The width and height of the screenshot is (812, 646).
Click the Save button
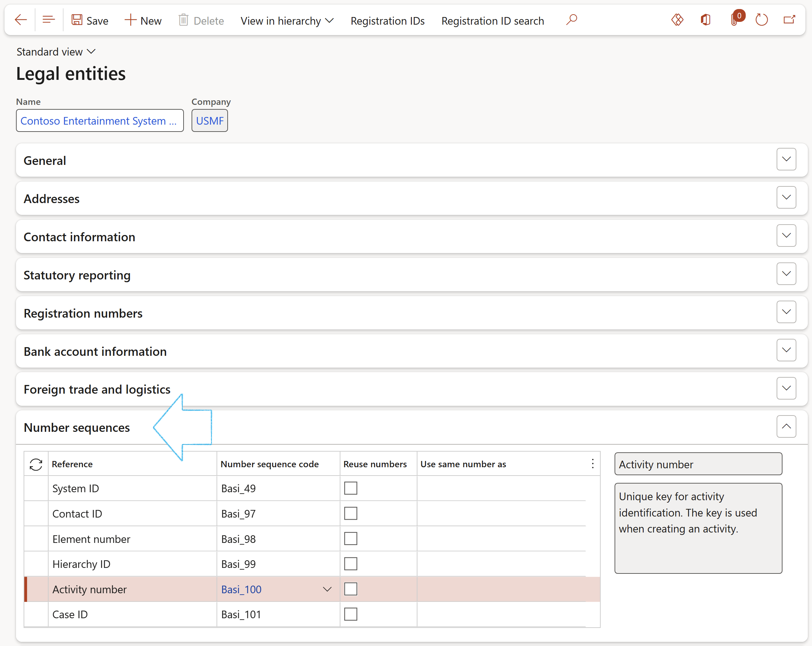click(90, 21)
